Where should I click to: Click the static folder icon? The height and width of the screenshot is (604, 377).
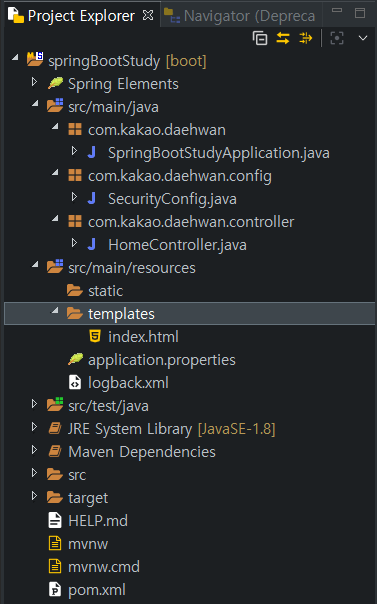[x=75, y=290]
